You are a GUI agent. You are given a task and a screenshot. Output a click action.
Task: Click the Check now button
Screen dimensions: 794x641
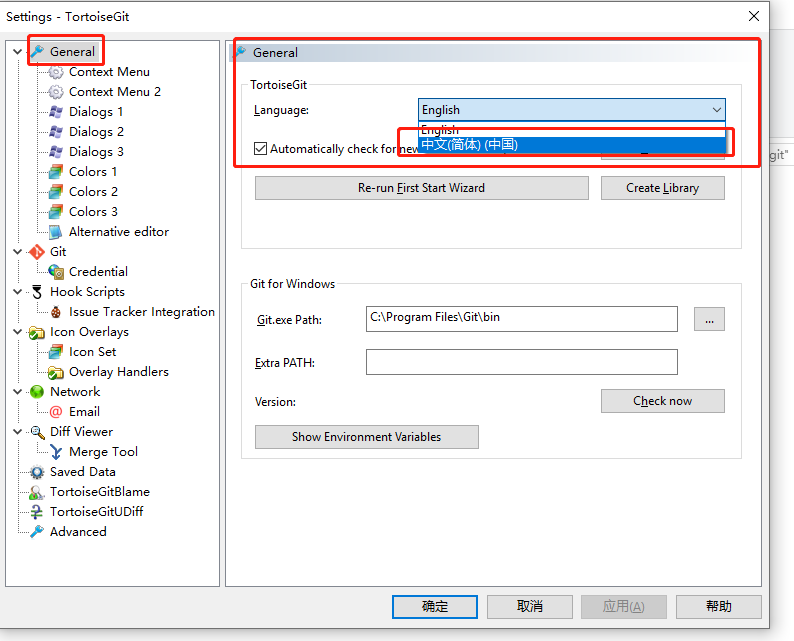pos(663,401)
